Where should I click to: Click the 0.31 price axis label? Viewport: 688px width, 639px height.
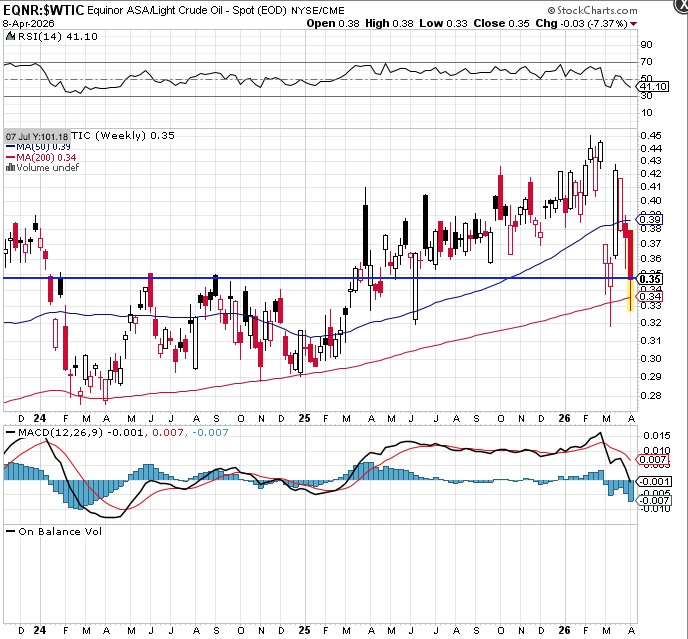[x=650, y=341]
